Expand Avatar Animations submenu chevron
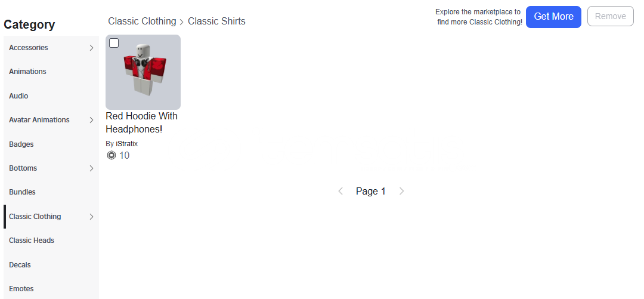 pyautogui.click(x=91, y=120)
